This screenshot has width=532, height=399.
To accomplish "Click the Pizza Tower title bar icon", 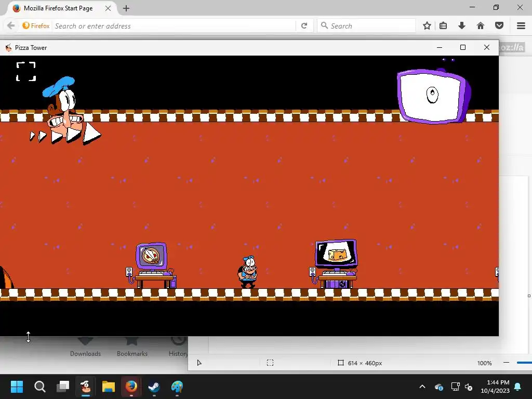I will (8, 48).
